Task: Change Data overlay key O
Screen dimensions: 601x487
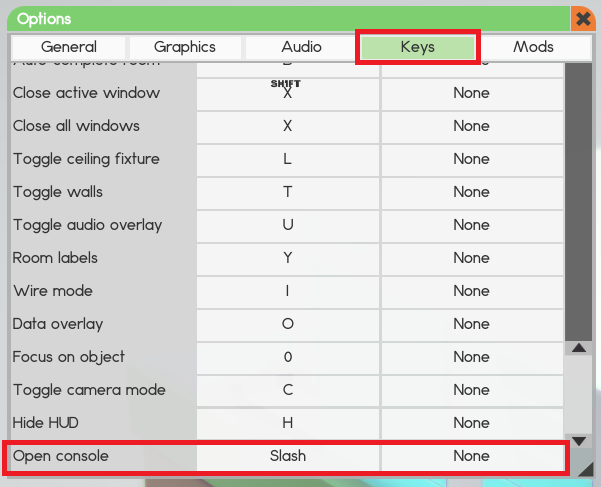Action: [x=288, y=324]
